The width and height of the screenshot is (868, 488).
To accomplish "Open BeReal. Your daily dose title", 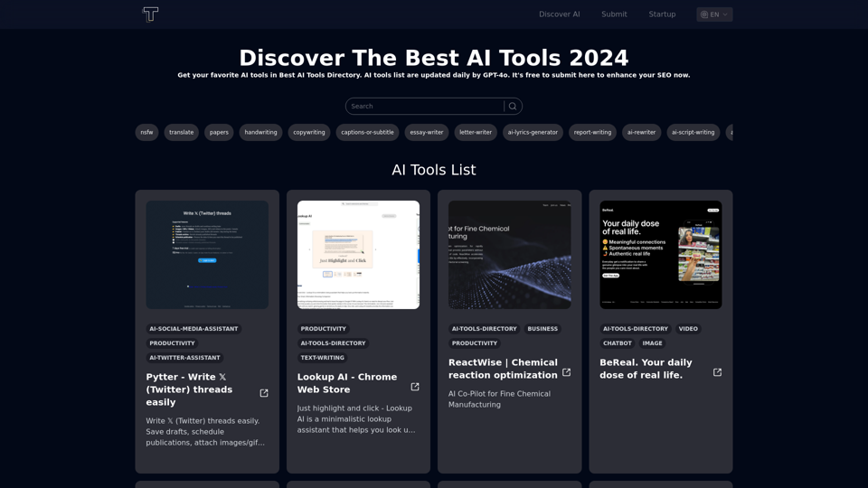I will tap(646, 369).
